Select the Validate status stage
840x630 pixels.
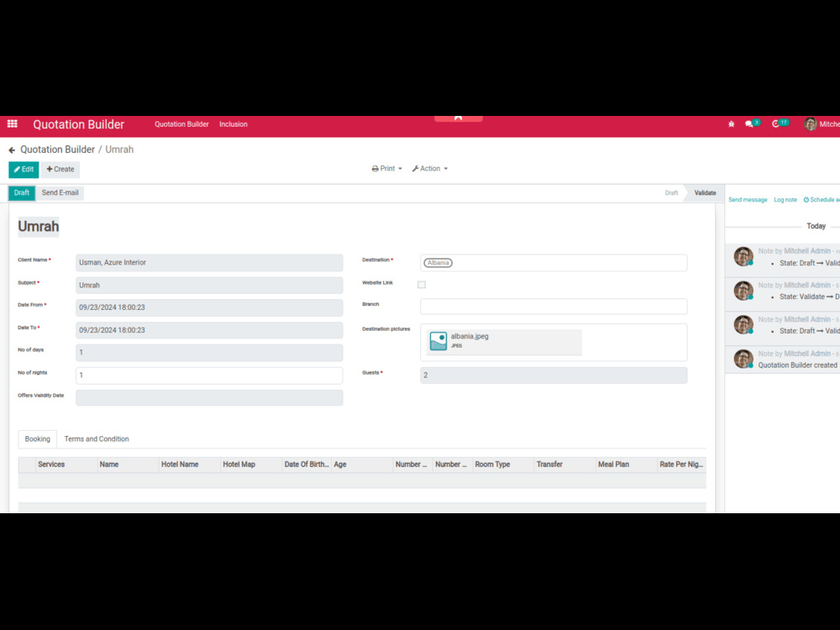tap(705, 193)
